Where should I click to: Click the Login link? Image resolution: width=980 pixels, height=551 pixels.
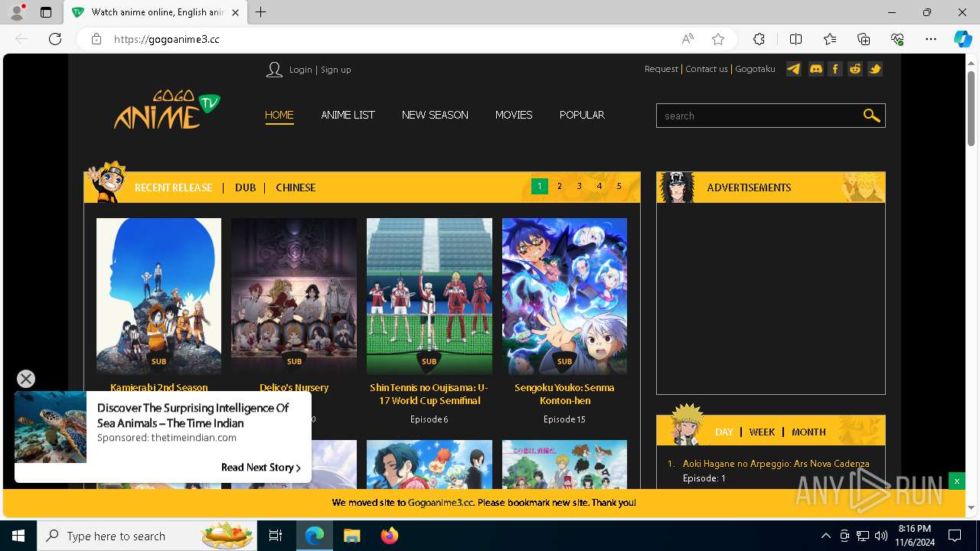click(300, 70)
